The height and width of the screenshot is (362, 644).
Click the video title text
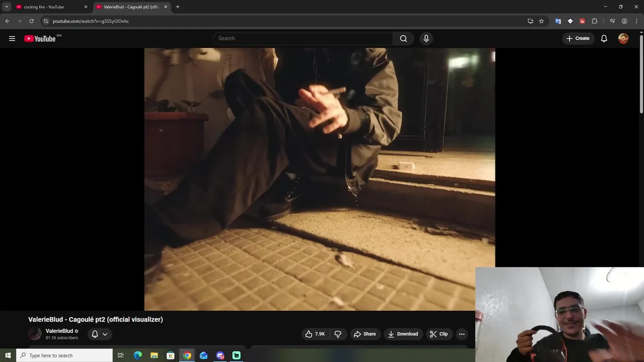96,319
